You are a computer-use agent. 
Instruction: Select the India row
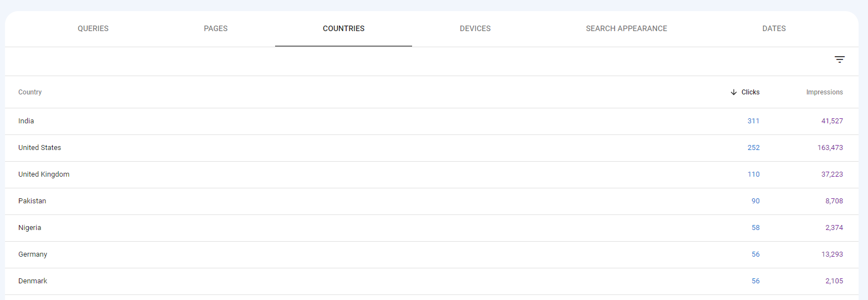[26, 121]
